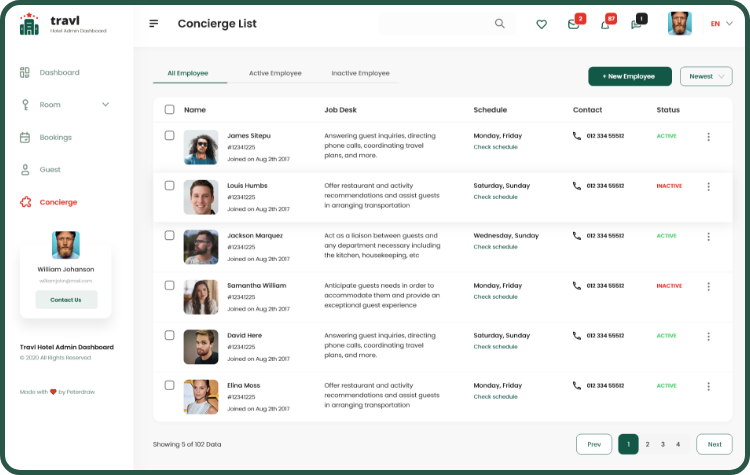
Task: Switch to the Active Employee tab
Action: (x=275, y=73)
